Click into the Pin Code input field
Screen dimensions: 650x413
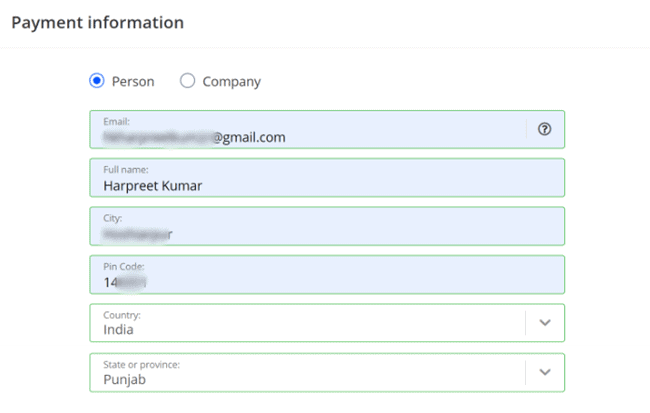(327, 275)
